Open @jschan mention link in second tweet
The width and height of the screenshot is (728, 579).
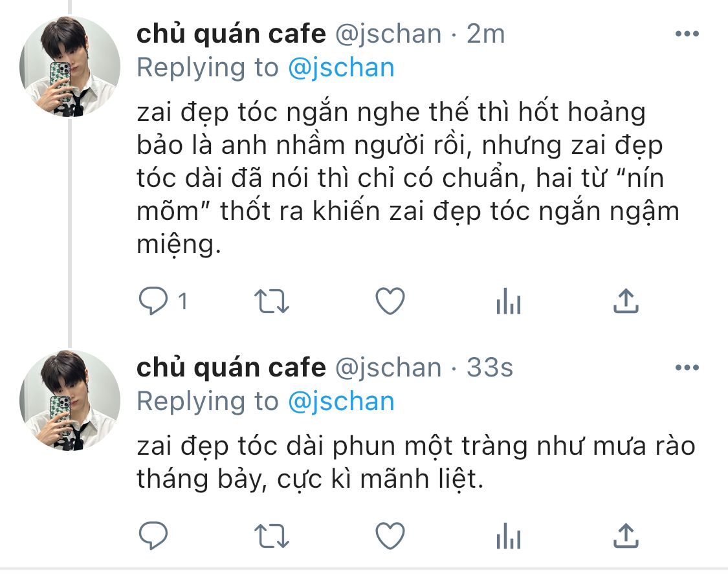click(341, 402)
